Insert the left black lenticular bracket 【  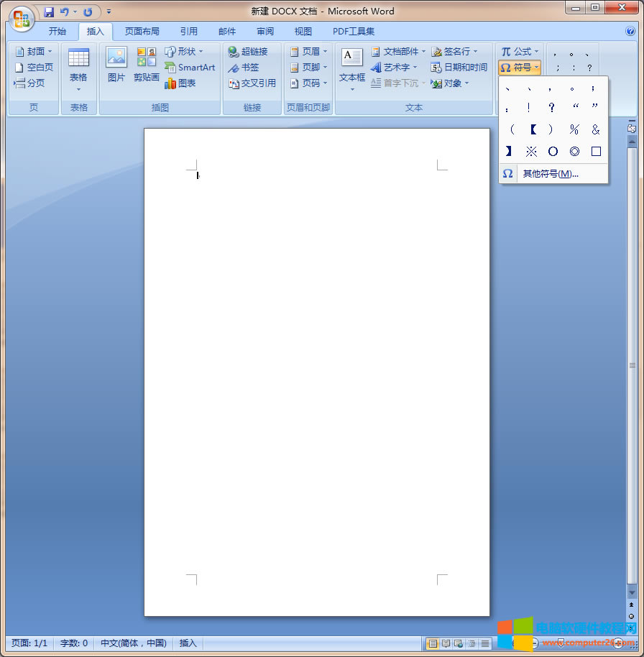[x=533, y=129]
